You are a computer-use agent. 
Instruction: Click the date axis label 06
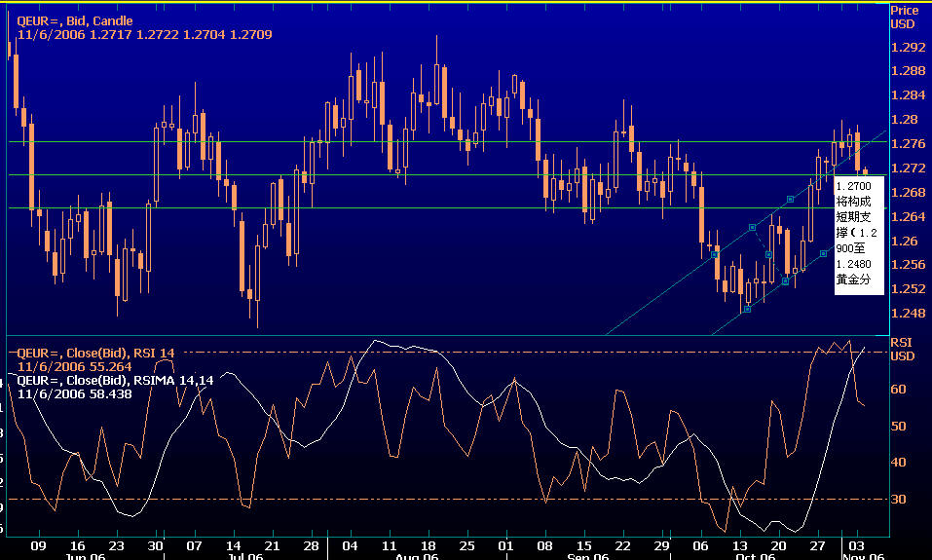pos(701,546)
